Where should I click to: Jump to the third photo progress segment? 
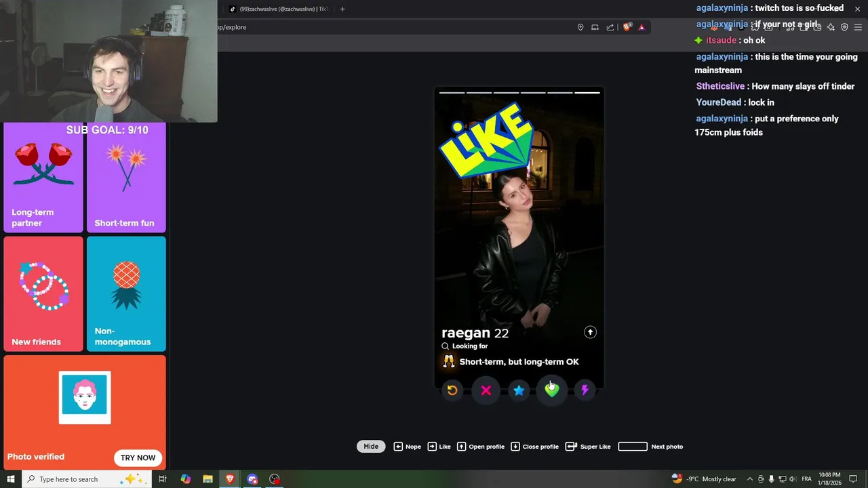(x=506, y=92)
